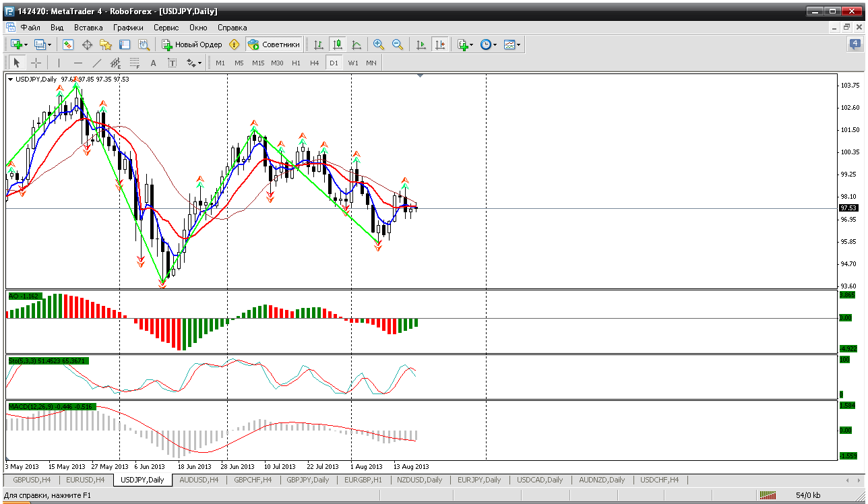Click the connection status bars in status bar
This screenshot has width=868, height=504.
tap(768, 495)
